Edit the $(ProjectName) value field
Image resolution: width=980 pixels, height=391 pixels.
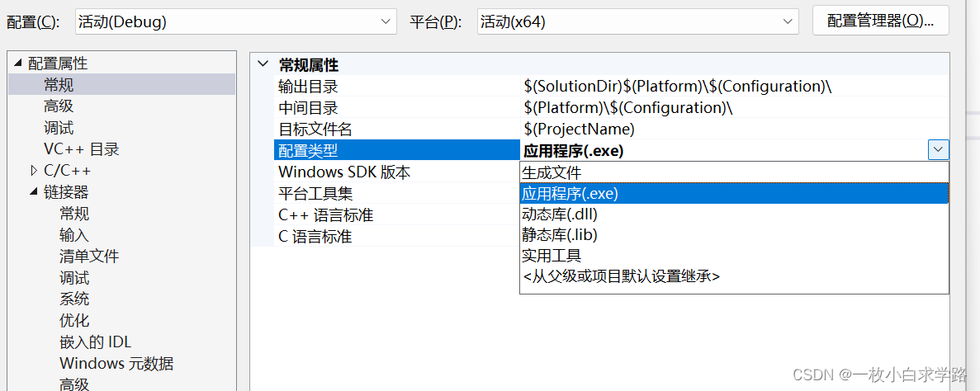tap(735, 130)
